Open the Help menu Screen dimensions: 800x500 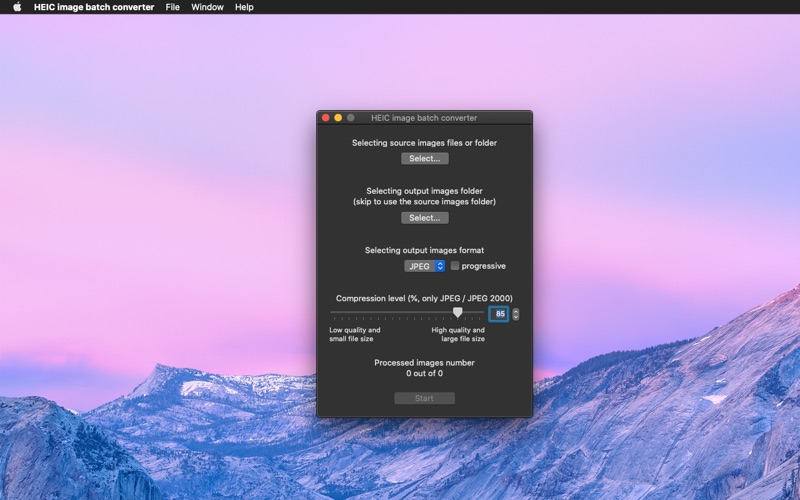[x=244, y=7]
